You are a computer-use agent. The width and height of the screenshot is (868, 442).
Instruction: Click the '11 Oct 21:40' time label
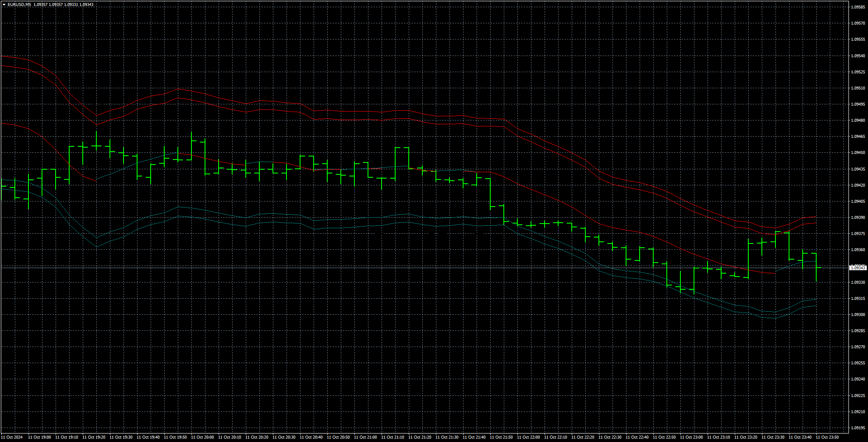(x=474, y=437)
